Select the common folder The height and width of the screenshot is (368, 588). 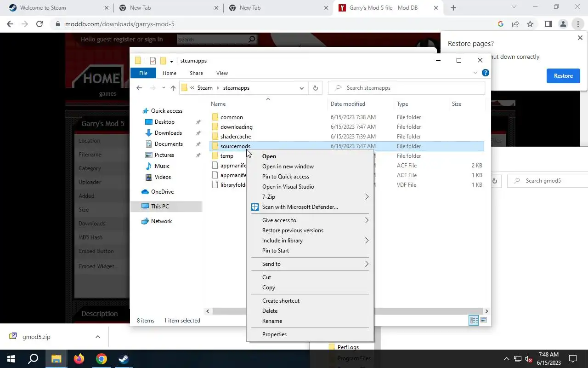232,117
